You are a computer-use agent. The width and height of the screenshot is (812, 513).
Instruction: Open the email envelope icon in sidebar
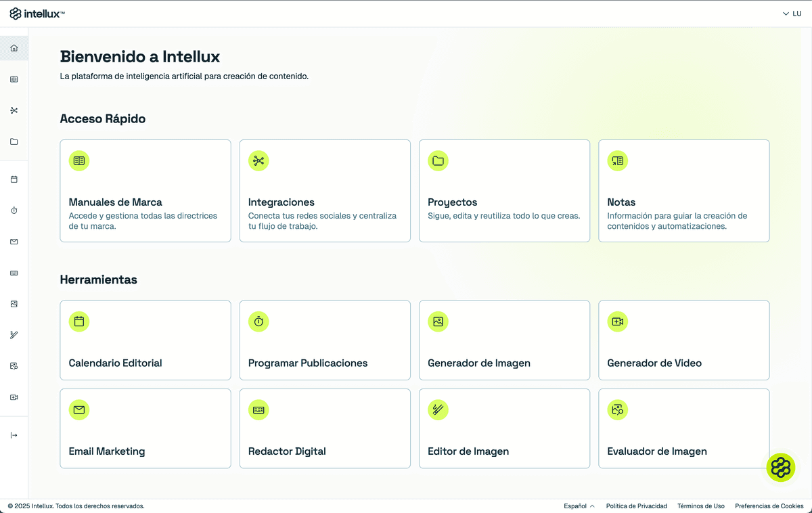point(14,242)
